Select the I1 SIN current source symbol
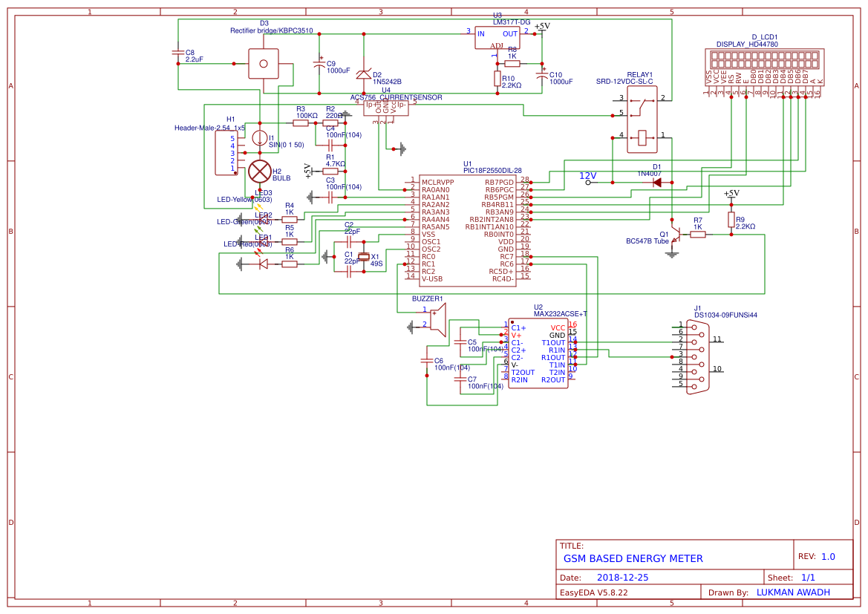 (260, 138)
